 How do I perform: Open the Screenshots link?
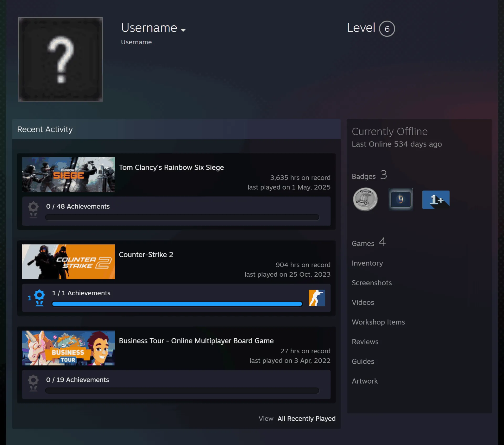(x=372, y=283)
